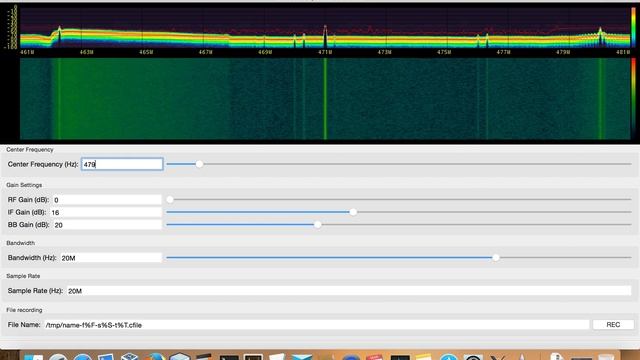This screenshot has width=640, height=360.
Task: Click the 473M frequency axis label
Action: [385, 52]
